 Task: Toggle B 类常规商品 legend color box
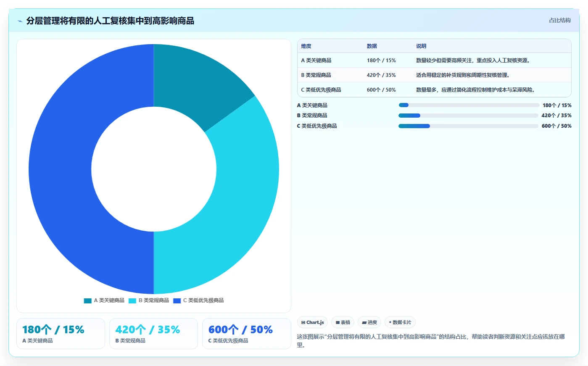coord(132,300)
